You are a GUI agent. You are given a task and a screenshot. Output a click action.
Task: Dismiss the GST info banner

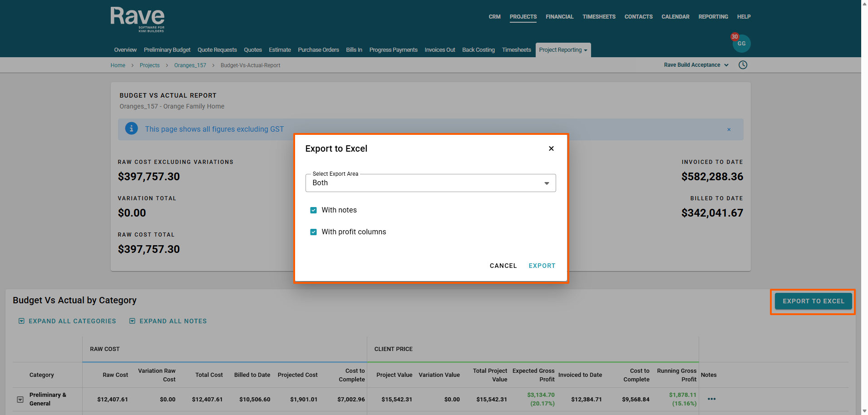[729, 130]
